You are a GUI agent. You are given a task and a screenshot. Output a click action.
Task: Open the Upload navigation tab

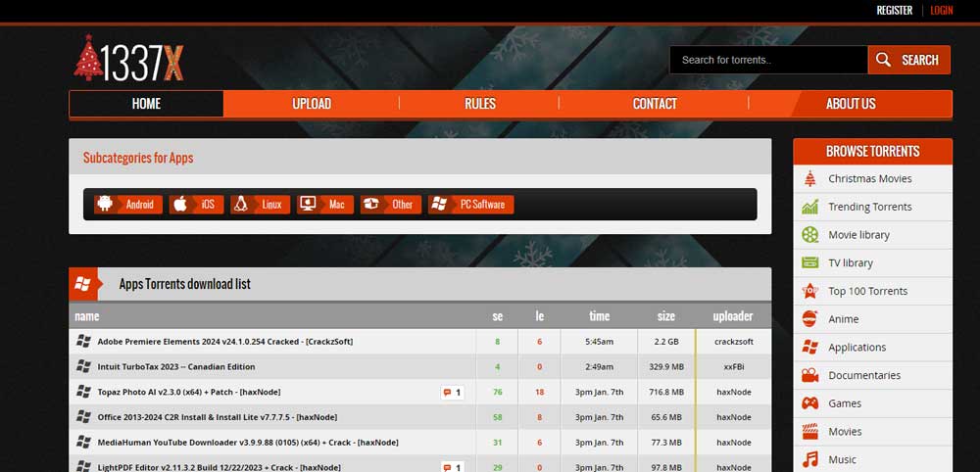[x=312, y=104]
